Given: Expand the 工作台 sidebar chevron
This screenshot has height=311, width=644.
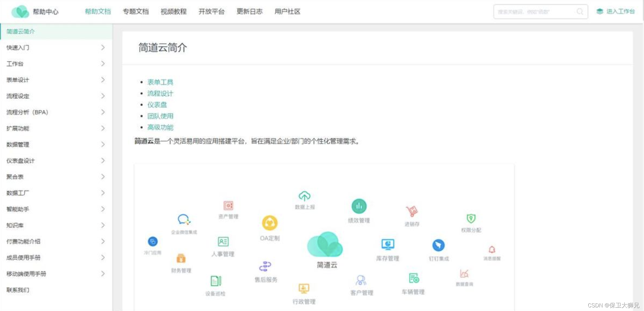Looking at the screenshot, I should (x=103, y=64).
